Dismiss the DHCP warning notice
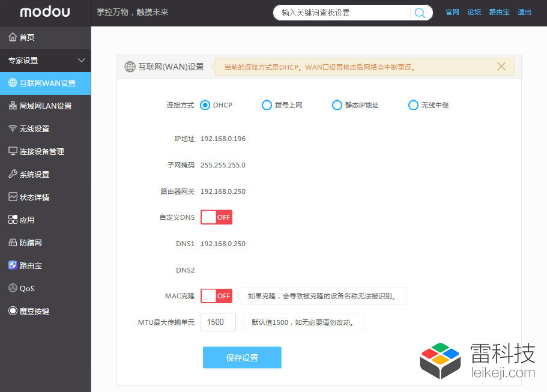Image resolution: width=547 pixels, height=392 pixels. point(501,67)
